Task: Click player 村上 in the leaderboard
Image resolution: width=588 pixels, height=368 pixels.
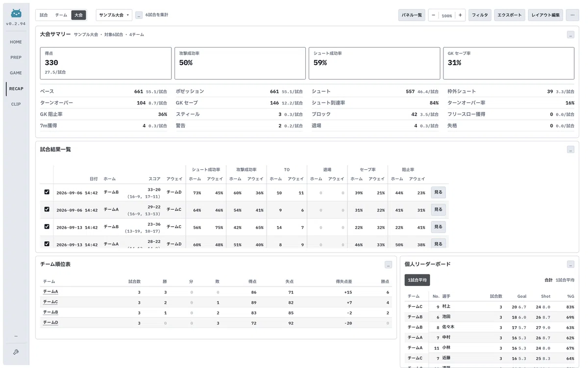Action: [446, 307]
